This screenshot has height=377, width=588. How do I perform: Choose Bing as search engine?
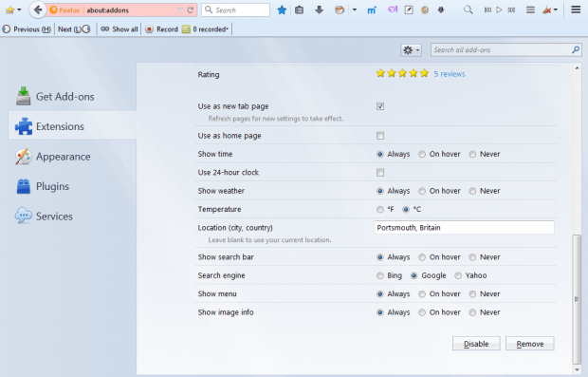click(380, 275)
